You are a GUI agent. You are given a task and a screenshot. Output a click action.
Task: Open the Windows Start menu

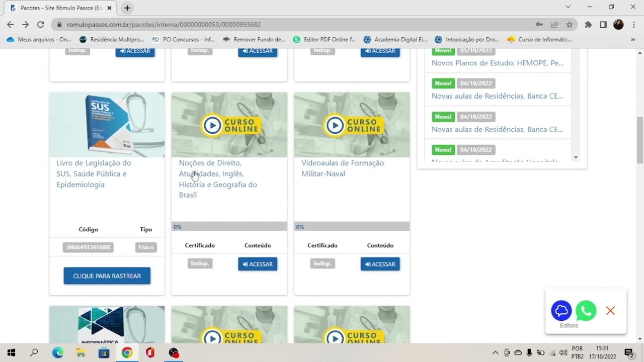click(x=11, y=352)
